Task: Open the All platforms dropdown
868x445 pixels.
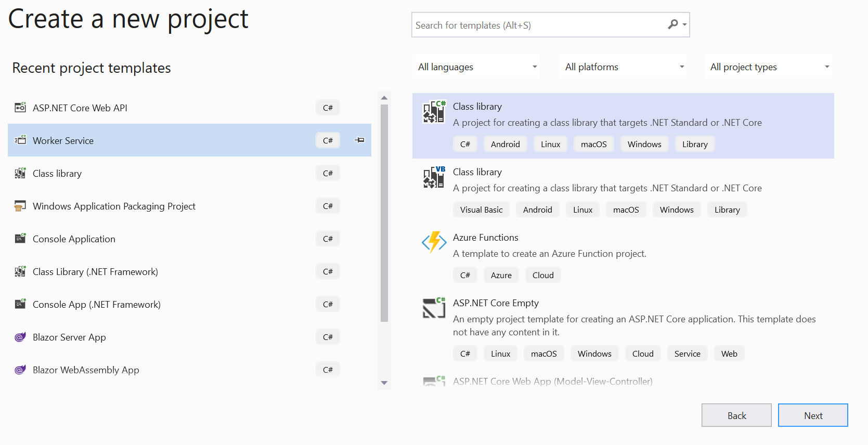Action: coord(624,67)
